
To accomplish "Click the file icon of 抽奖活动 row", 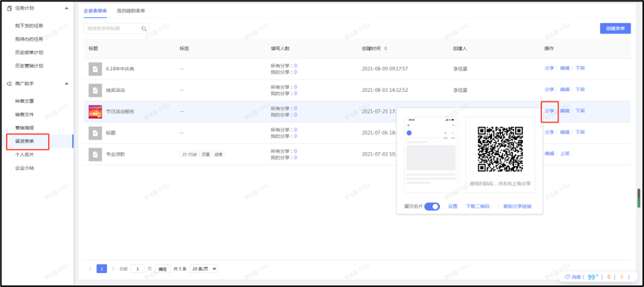I will point(95,90).
